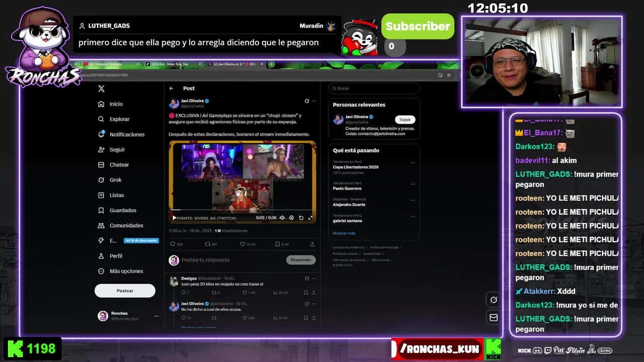Open more options on Deeigoo's reply
The width and height of the screenshot is (644, 362).
[313, 278]
